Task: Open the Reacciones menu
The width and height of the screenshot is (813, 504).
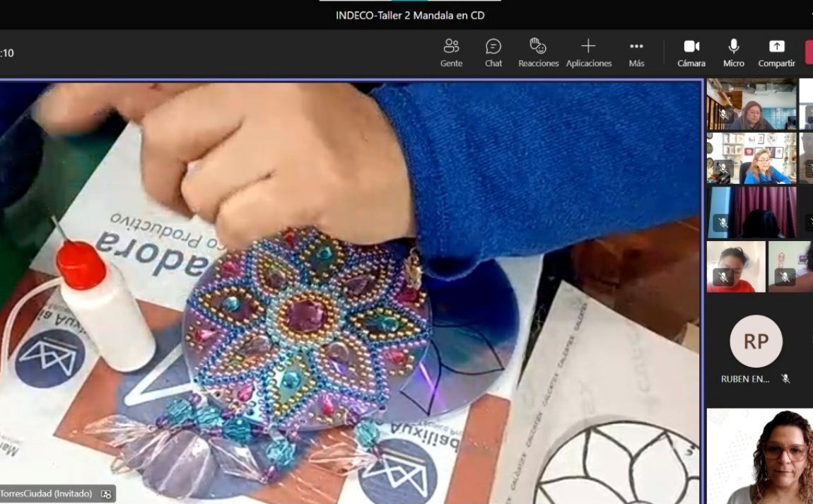Action: click(538, 52)
